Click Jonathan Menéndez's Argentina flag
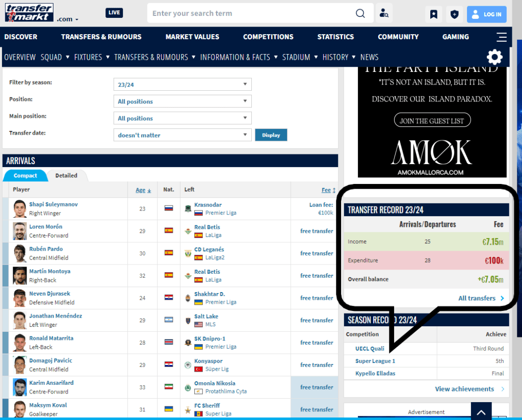Screen dimensions: 522x420 point(169,320)
